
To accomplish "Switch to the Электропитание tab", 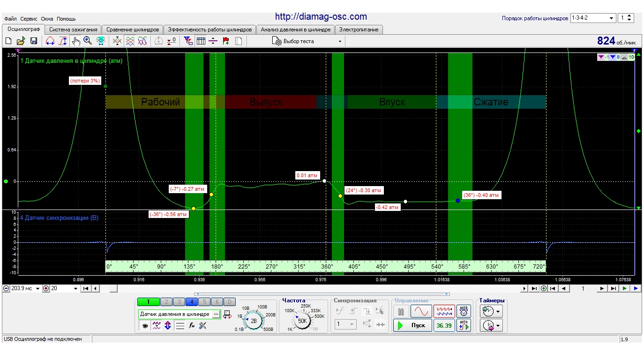I will click(359, 30).
